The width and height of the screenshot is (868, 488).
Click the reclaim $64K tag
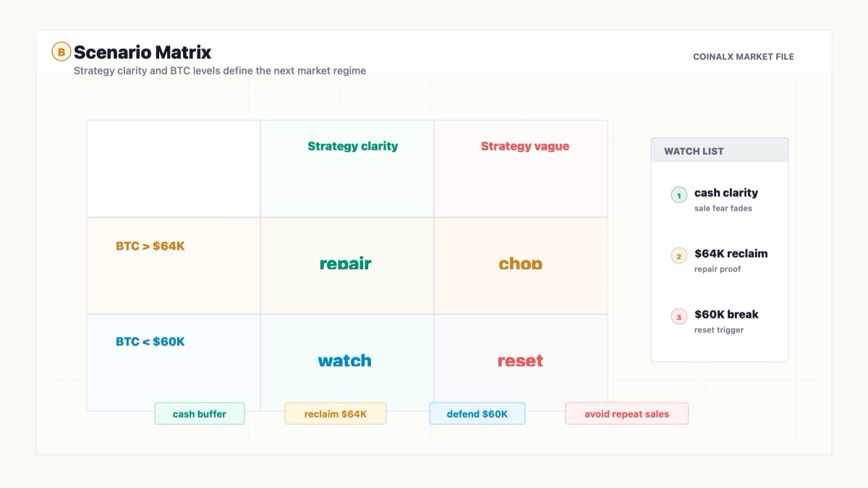coord(336,414)
